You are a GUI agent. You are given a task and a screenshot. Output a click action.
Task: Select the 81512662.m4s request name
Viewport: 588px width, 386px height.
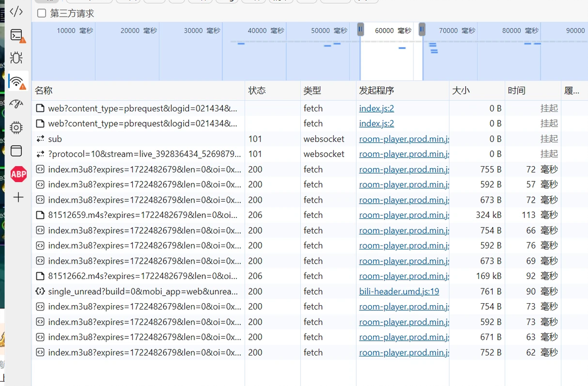point(143,276)
